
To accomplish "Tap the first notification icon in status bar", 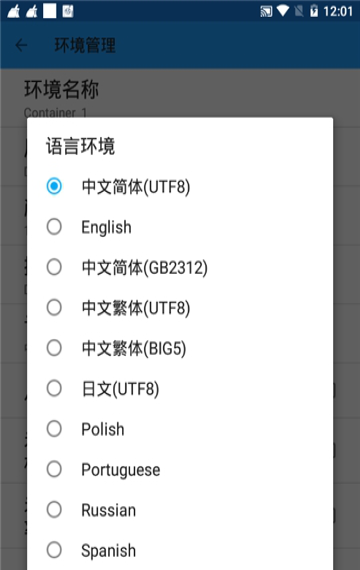I will 14,12.
